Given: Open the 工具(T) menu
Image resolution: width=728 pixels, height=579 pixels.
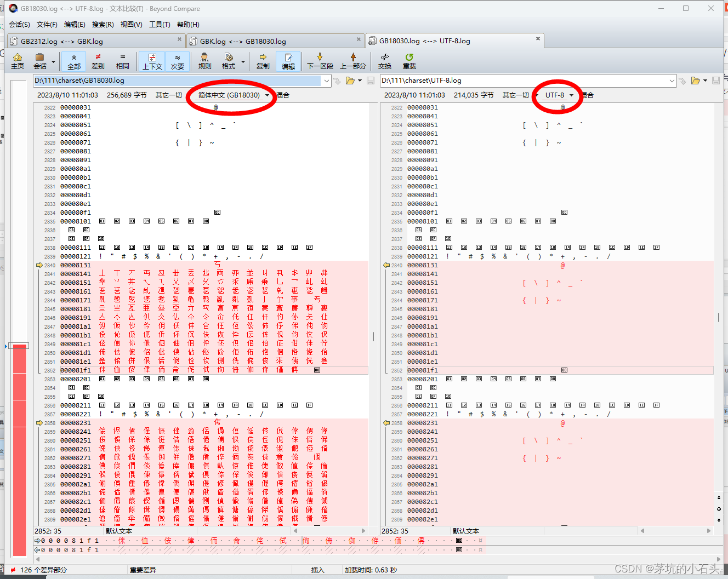Looking at the screenshot, I should (x=160, y=24).
